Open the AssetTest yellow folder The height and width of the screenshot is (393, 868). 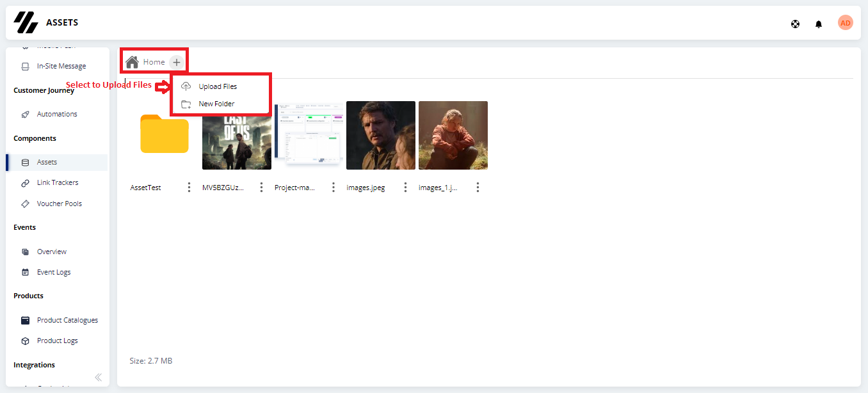(x=165, y=134)
